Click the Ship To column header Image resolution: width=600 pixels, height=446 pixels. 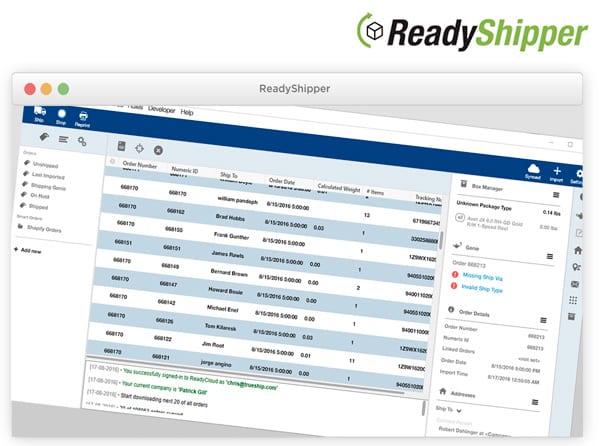pyautogui.click(x=229, y=175)
